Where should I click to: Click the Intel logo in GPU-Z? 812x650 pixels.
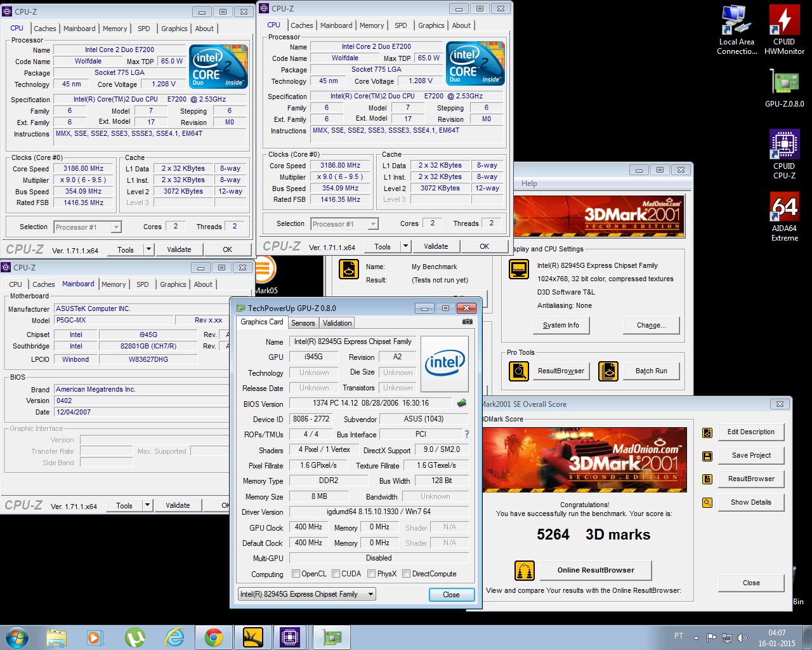(445, 364)
